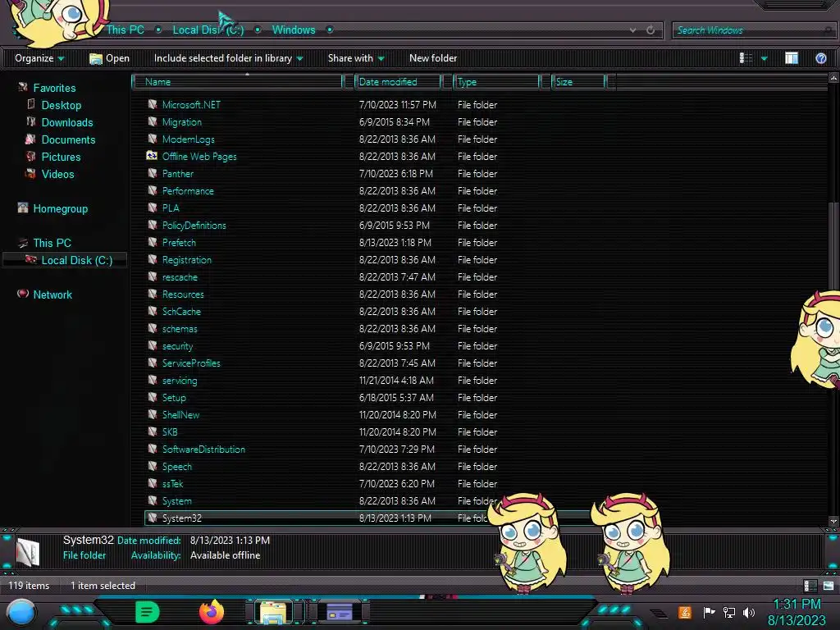
Task: Select the Speech folder name
Action: pyautogui.click(x=177, y=467)
